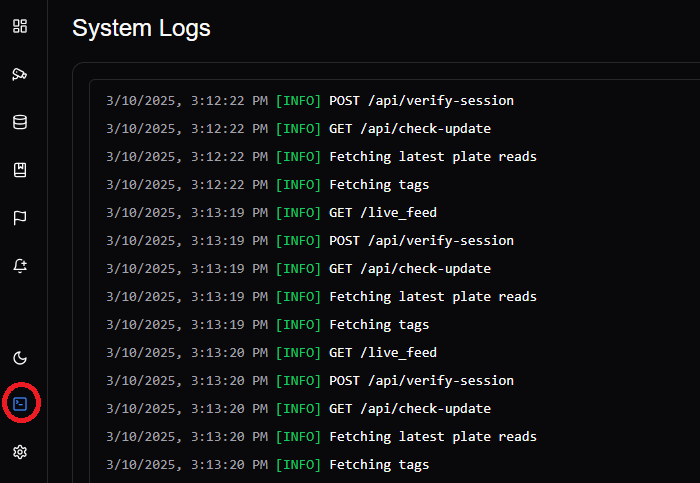Select 3:12:22 PM 'Fetching latest plate reads' line
This screenshot has width=700, height=483.
pyautogui.click(x=321, y=157)
